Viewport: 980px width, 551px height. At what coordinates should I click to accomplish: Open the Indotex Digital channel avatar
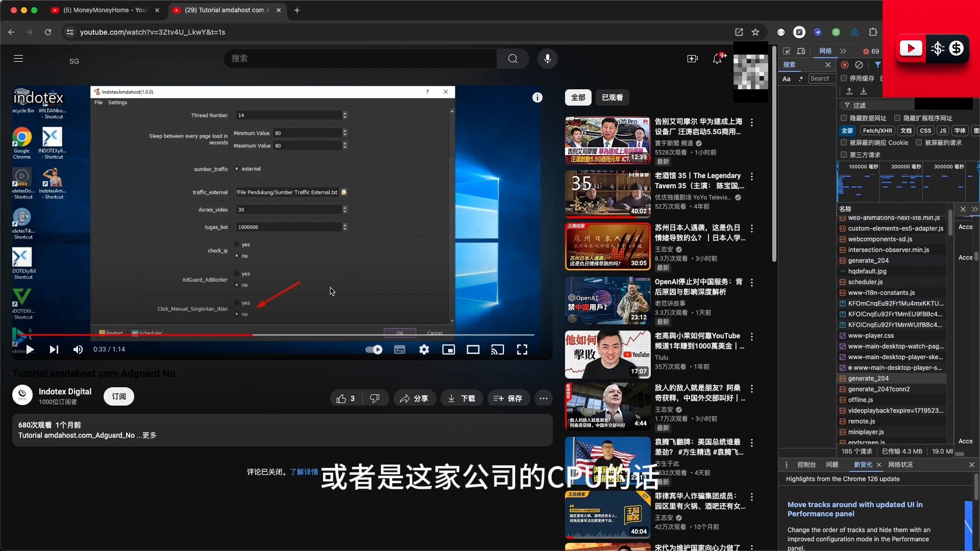(22, 395)
